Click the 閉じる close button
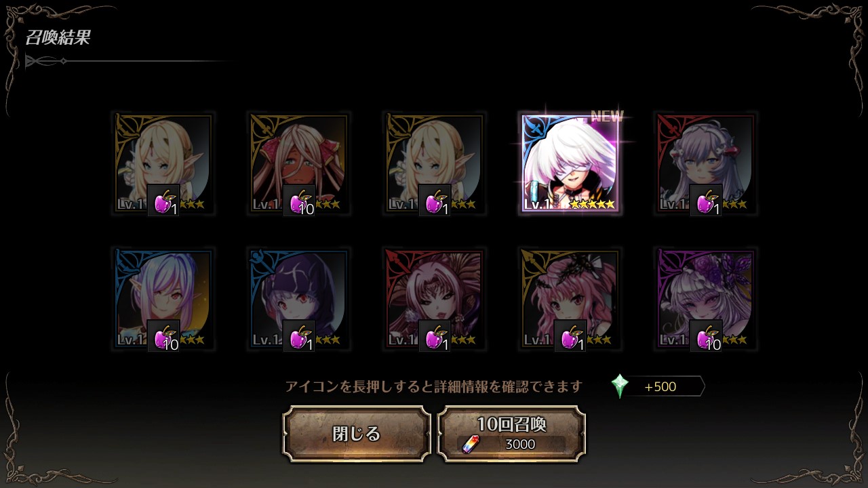 click(357, 434)
